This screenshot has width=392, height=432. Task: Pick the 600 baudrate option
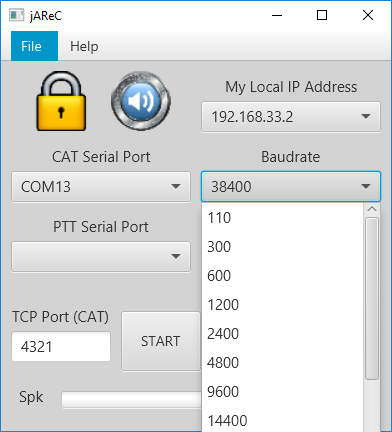pos(283,276)
